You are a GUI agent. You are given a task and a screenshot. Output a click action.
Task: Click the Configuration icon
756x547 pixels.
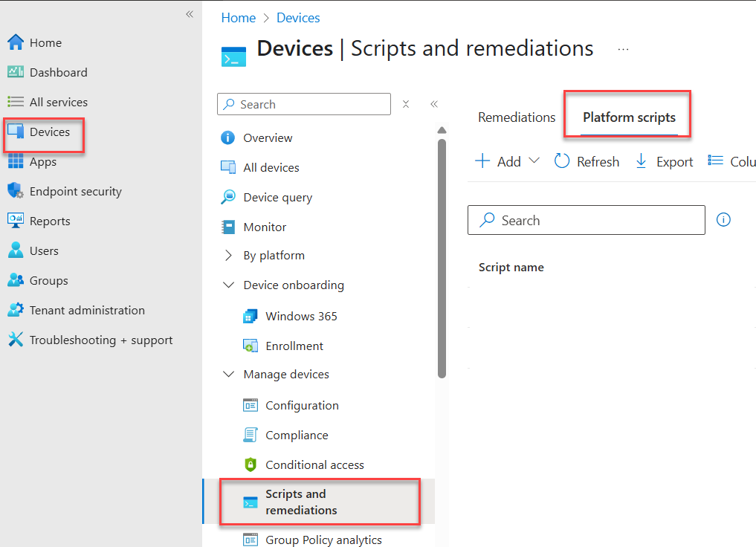pyautogui.click(x=251, y=405)
